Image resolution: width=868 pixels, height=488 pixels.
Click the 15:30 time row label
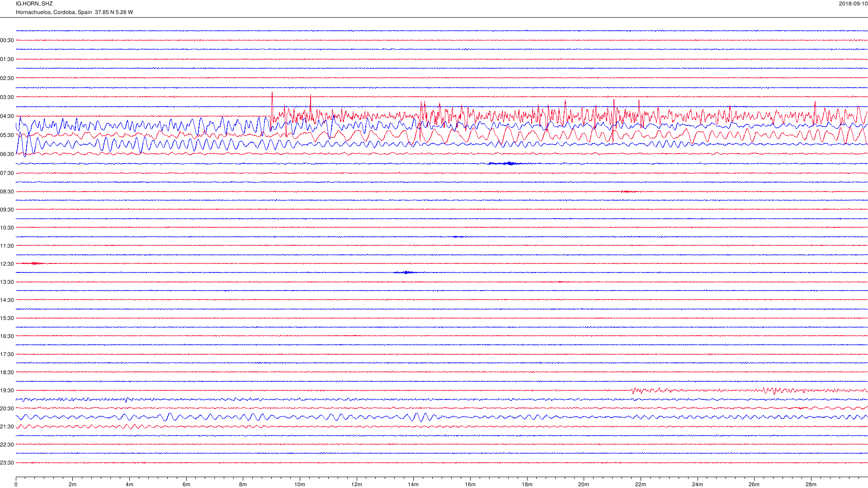coord(7,318)
